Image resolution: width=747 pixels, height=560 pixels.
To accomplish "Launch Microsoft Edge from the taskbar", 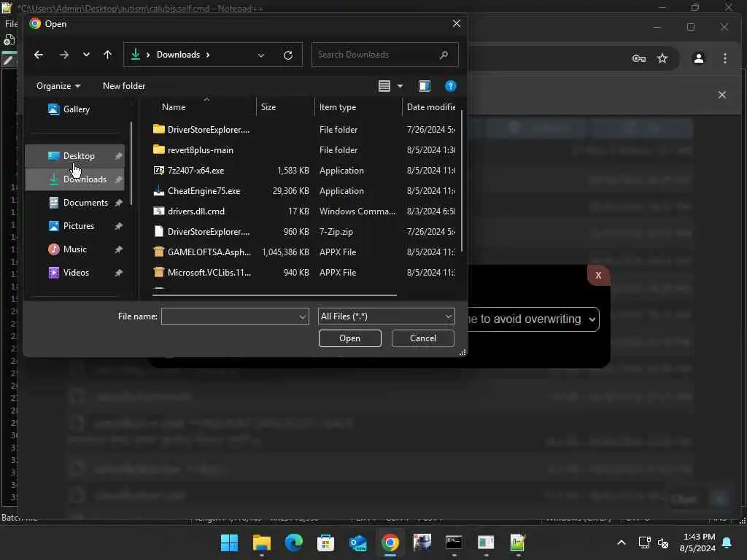I will click(x=293, y=542).
